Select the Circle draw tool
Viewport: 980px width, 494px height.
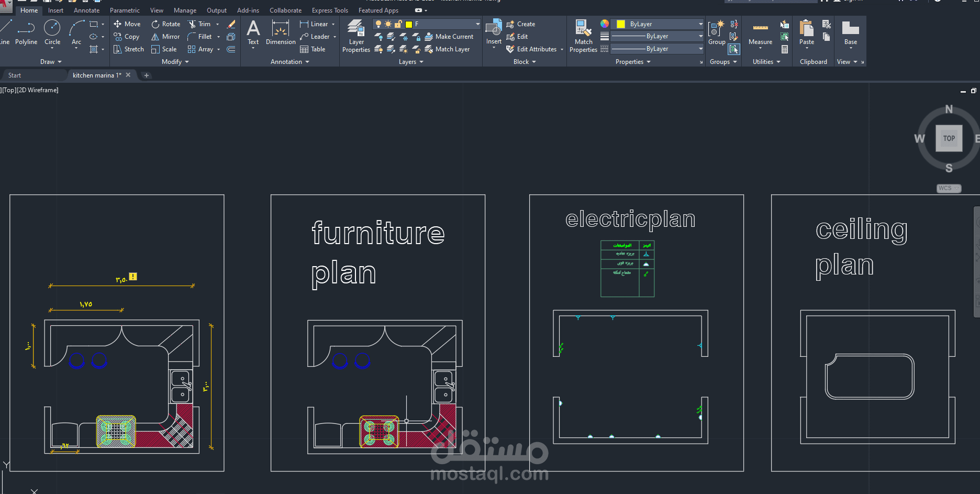pos(52,32)
